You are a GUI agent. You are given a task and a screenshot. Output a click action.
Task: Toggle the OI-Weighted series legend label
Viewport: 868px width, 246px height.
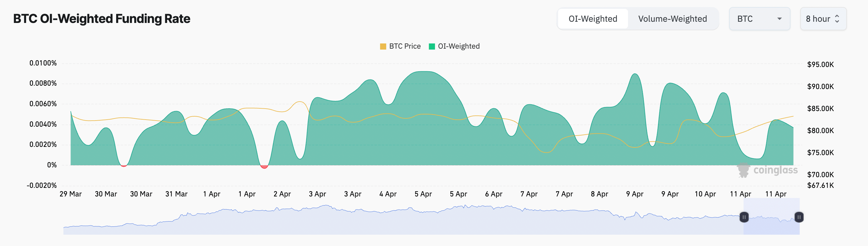459,47
